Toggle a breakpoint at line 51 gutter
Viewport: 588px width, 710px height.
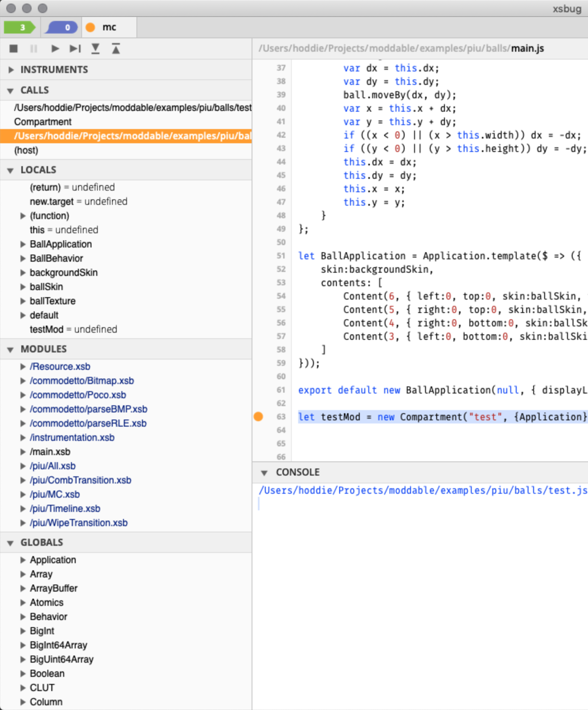(280, 256)
